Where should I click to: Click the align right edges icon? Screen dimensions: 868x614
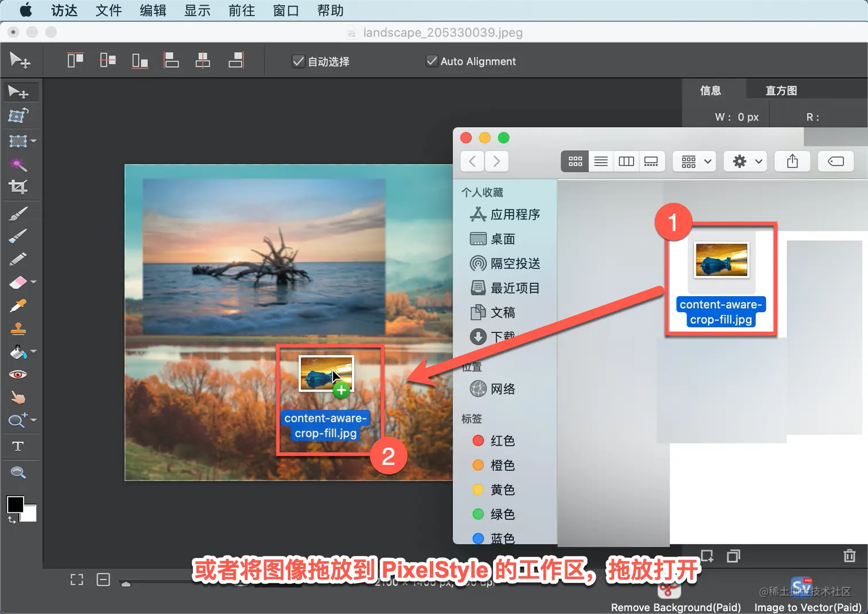(236, 60)
